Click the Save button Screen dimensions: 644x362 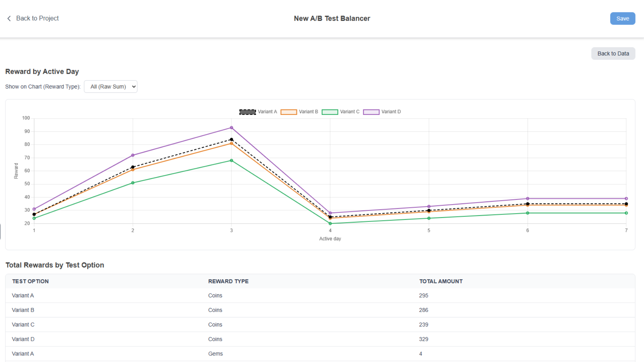(623, 18)
